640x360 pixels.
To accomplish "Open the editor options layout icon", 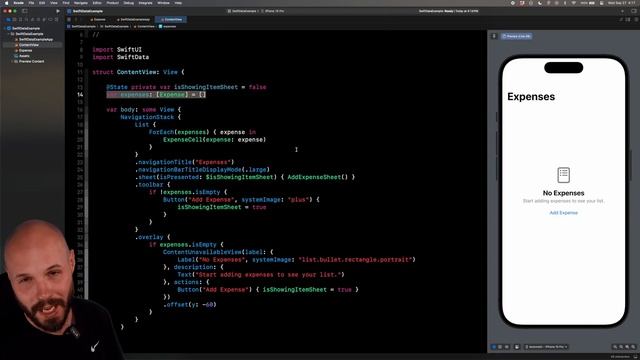I will pos(628,20).
